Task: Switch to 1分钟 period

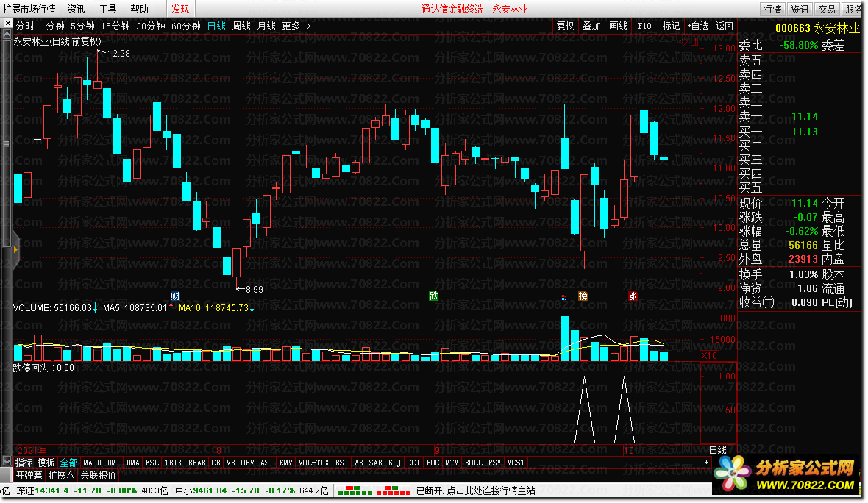Action: click(x=52, y=26)
